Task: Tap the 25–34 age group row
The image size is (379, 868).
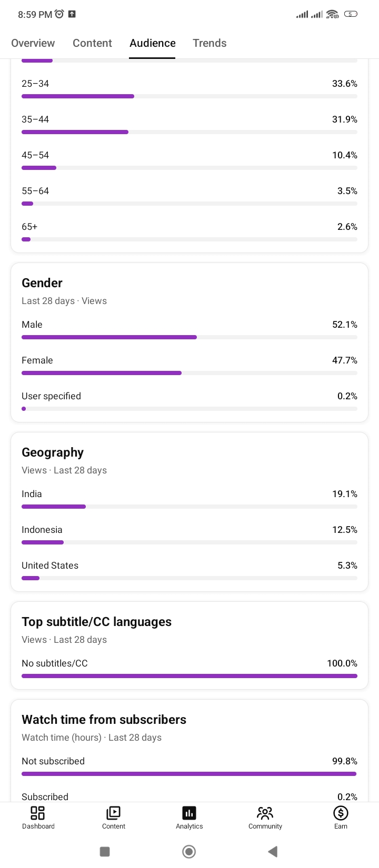Action: 189,89
